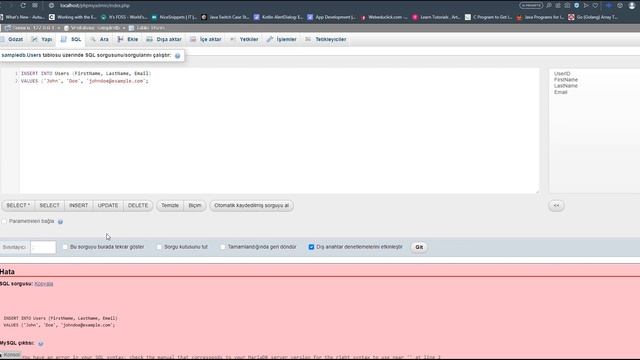Click Otomatik kaydedilmiş sorguyu al button

(x=251, y=205)
